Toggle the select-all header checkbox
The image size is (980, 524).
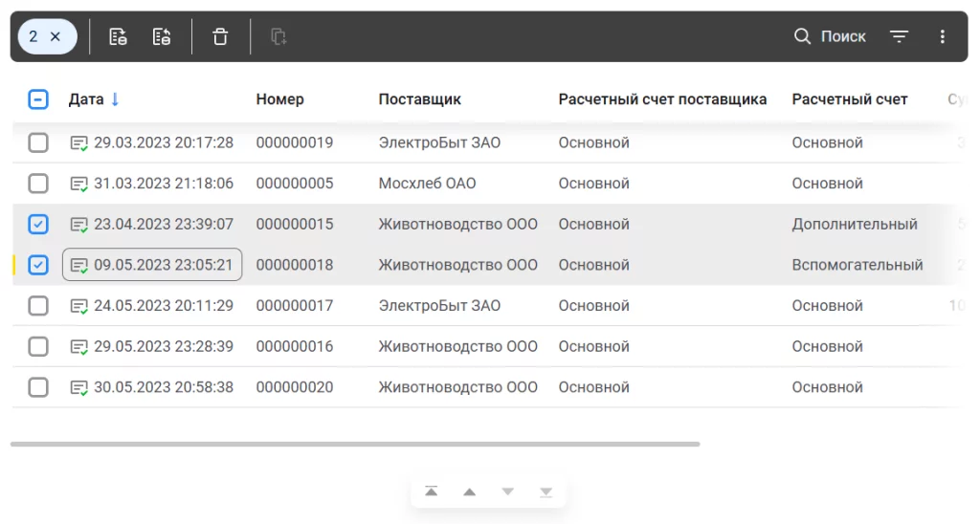[x=38, y=99]
